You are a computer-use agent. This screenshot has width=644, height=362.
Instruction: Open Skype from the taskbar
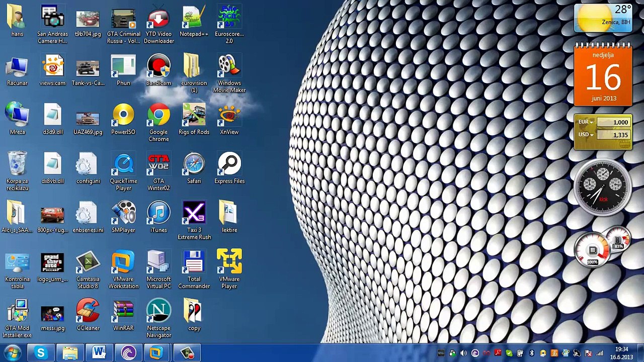(41, 353)
